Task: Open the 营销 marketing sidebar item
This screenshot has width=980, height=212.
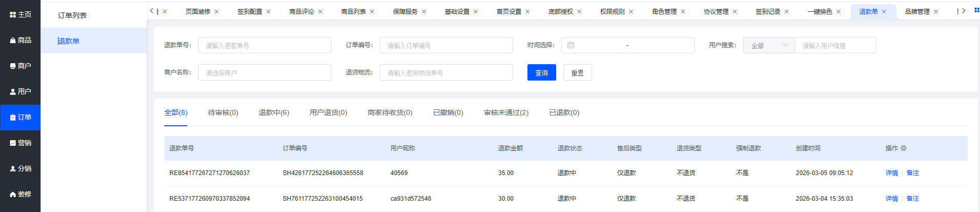Action: click(x=21, y=143)
